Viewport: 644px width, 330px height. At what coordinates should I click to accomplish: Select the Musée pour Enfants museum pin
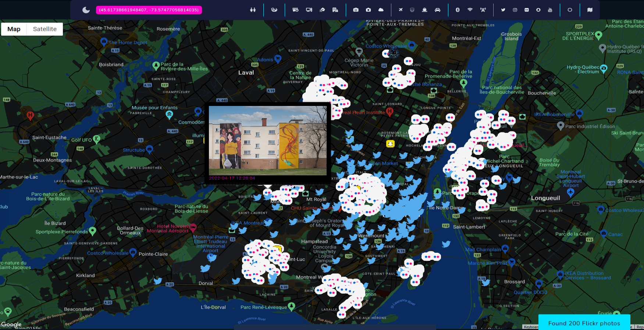coord(169,115)
